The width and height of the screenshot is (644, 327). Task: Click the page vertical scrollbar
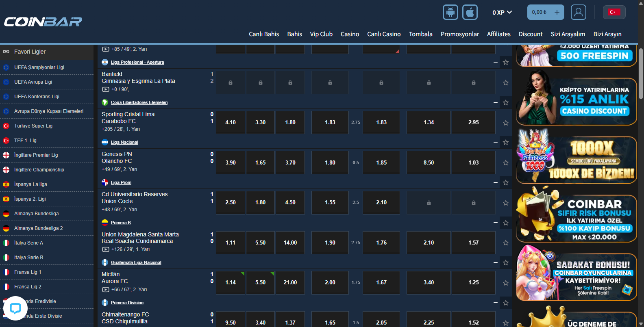click(x=641, y=73)
